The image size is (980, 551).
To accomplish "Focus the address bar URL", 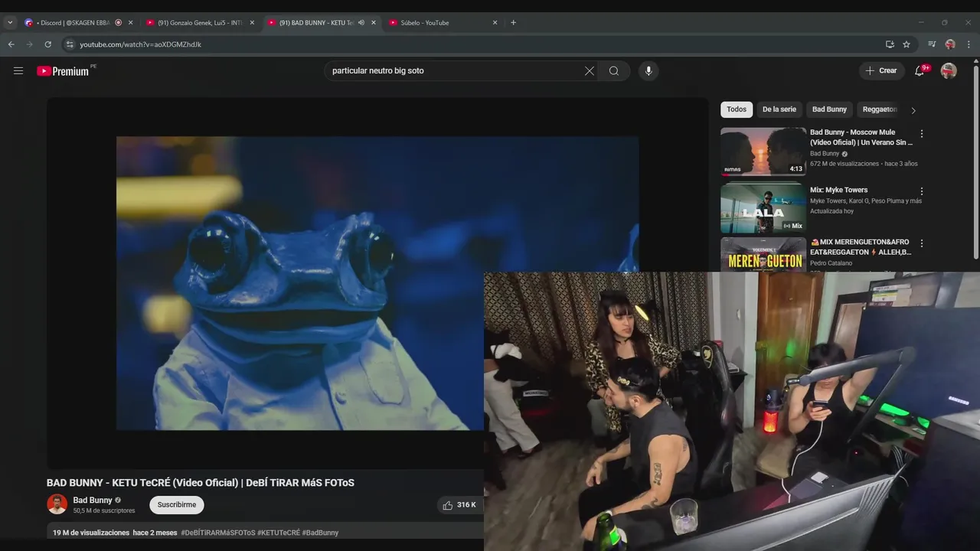I will [140, 44].
